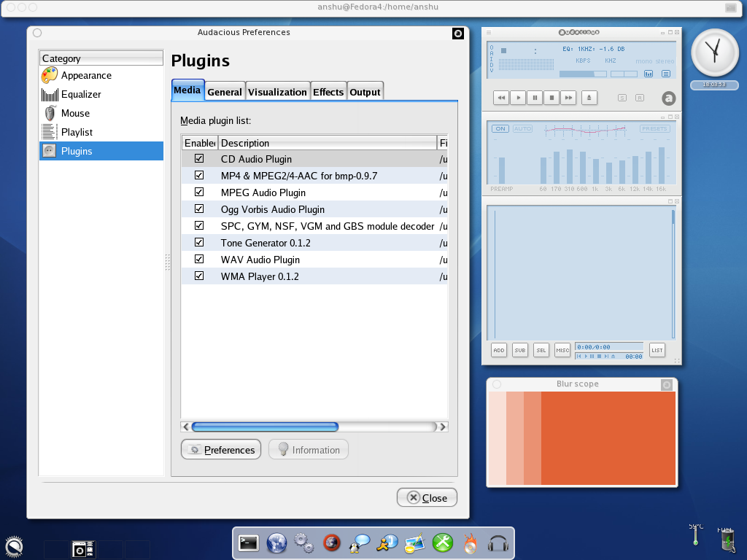
Task: Uncheck the WAV Audio Plugin
Action: pyautogui.click(x=199, y=259)
